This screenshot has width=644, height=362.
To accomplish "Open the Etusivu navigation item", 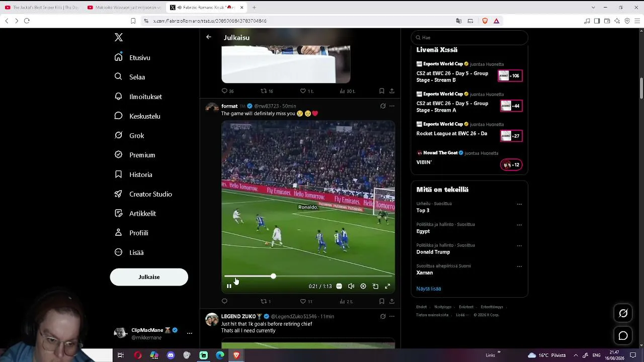I will [x=133, y=57].
